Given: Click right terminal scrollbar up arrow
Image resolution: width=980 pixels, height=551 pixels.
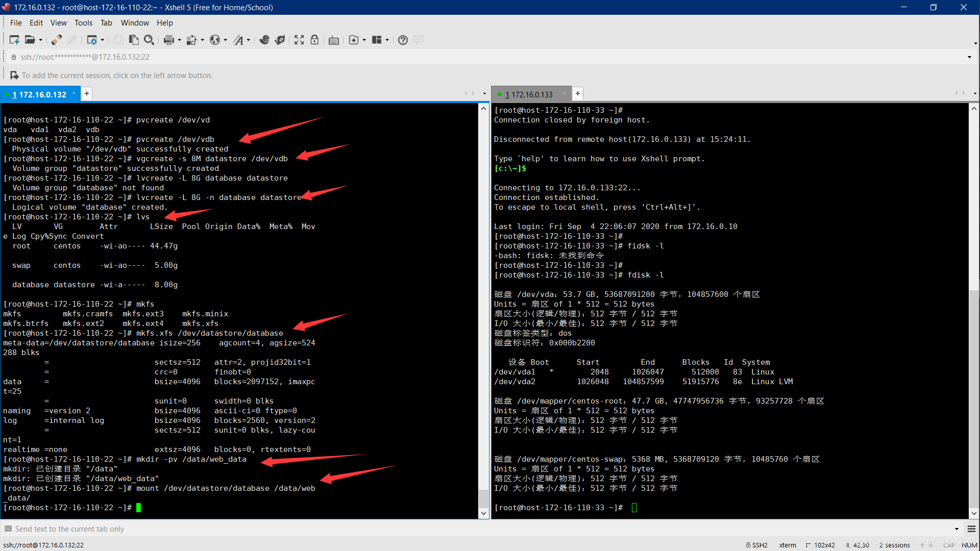Looking at the screenshot, I should [974, 109].
